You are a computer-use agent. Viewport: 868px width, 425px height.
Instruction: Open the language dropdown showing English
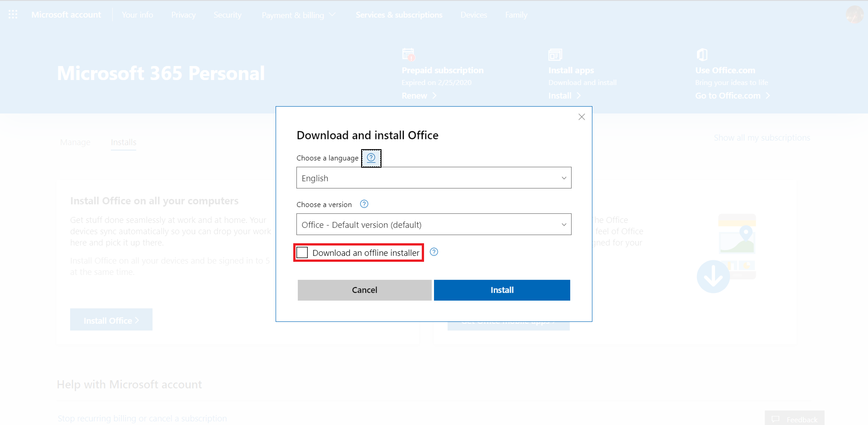[434, 178]
